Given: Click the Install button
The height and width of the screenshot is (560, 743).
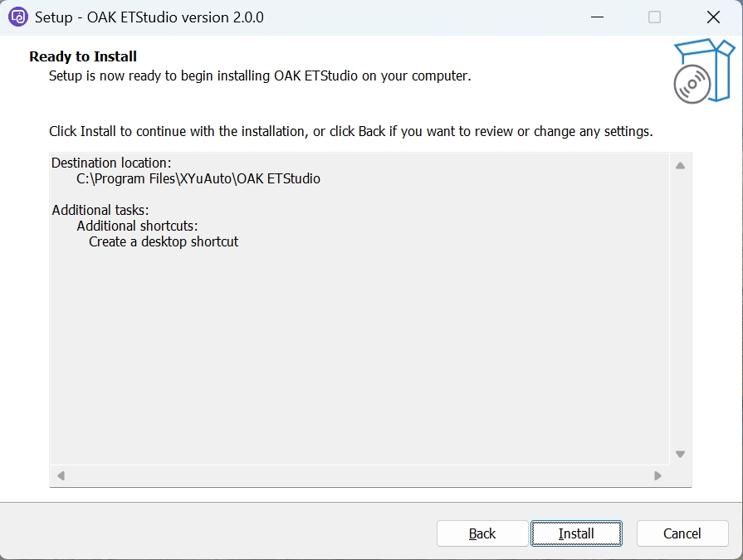Looking at the screenshot, I should point(576,533).
